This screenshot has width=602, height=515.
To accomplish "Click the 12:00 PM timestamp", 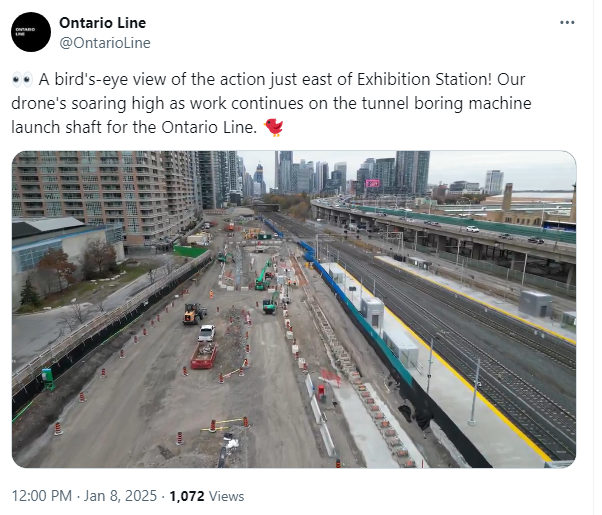I will coord(42,496).
